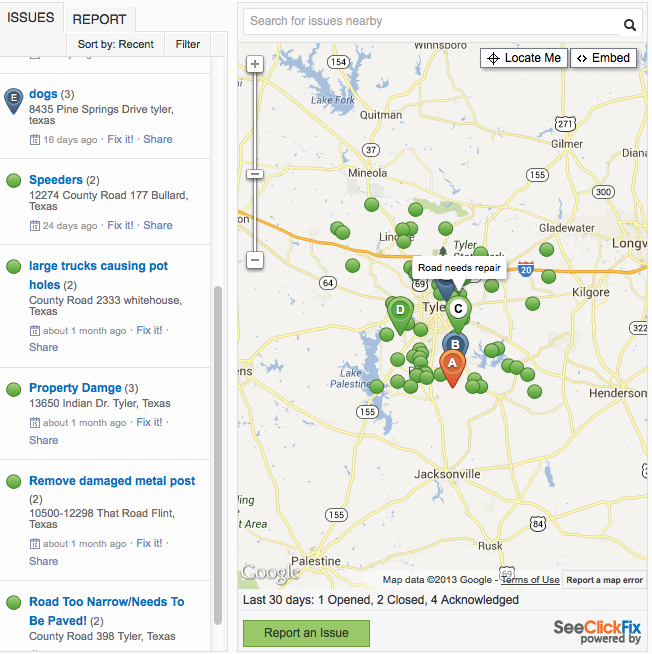Click the calendar icon next to 16 days ago
The height and width of the screenshot is (654, 652).
pyautogui.click(x=35, y=139)
